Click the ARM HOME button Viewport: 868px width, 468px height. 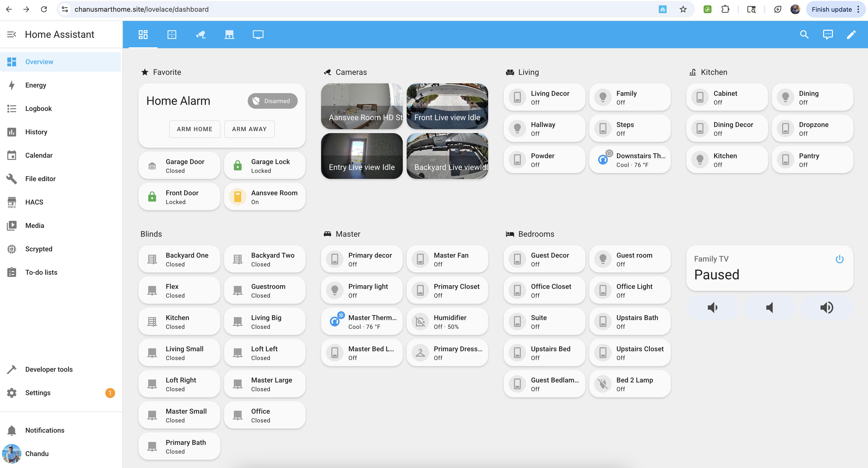[x=194, y=129]
